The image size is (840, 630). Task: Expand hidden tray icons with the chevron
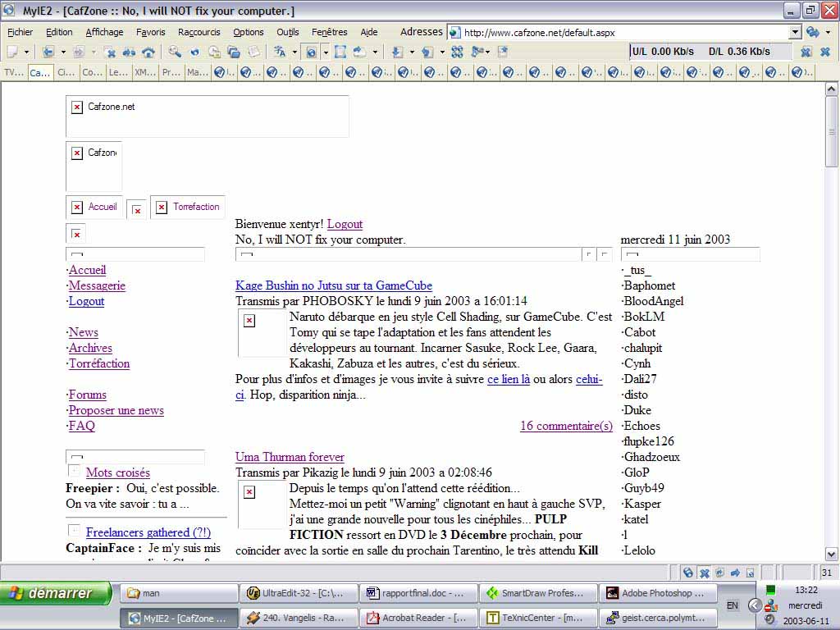coord(755,605)
